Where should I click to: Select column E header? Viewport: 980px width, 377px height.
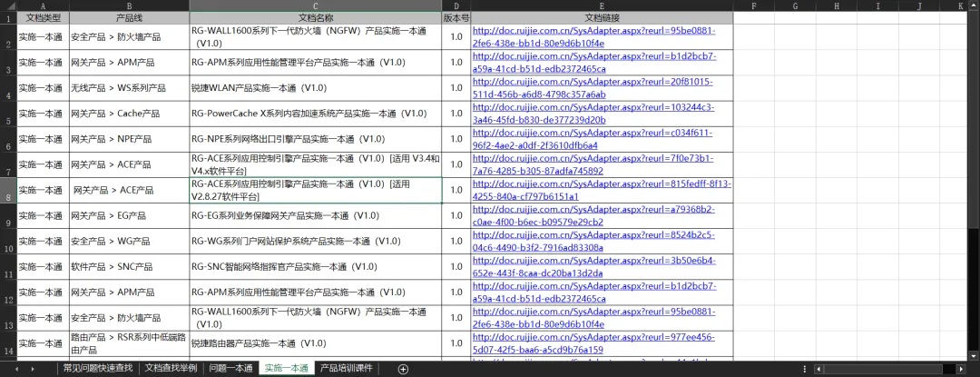click(x=602, y=5)
